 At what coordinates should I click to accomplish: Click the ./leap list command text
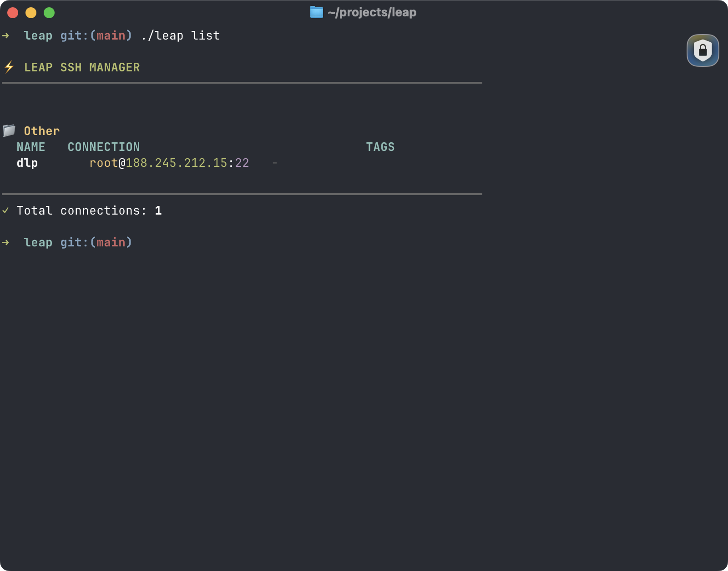tap(180, 35)
